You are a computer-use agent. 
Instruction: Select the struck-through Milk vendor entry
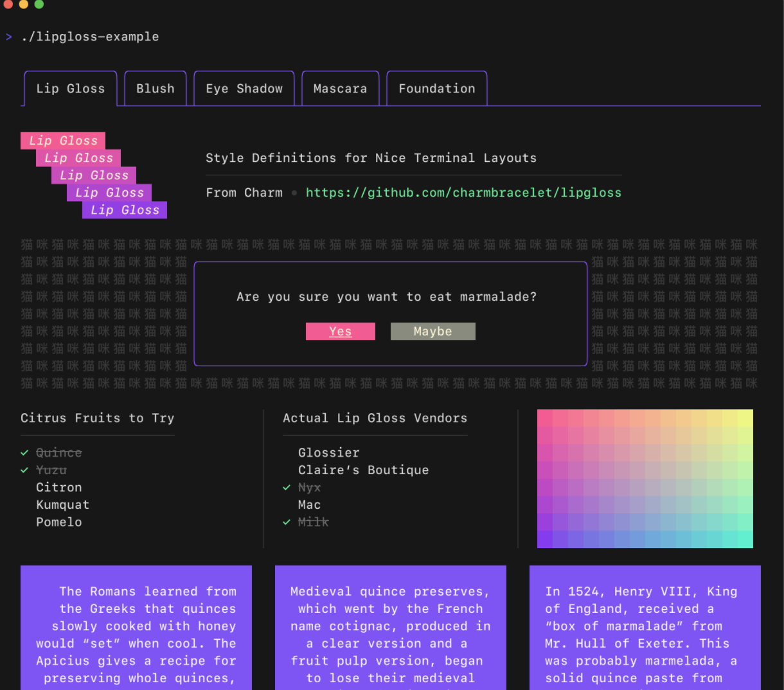[x=314, y=522]
